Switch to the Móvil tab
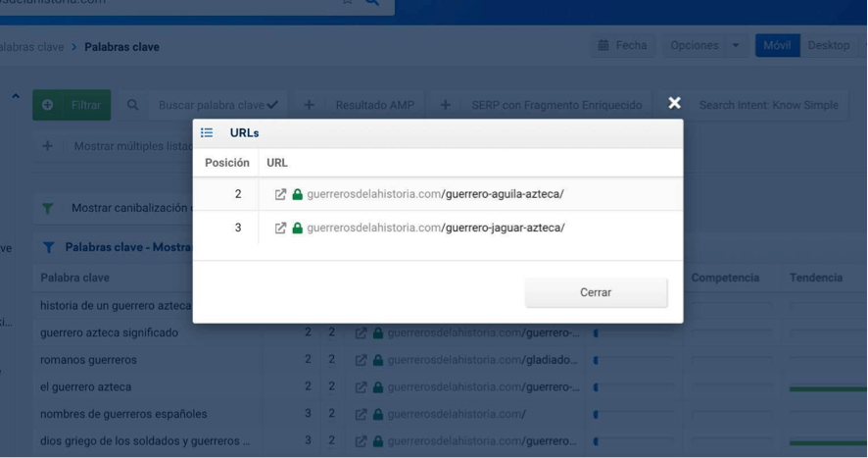Image resolution: width=868 pixels, height=458 pixels. [777, 45]
